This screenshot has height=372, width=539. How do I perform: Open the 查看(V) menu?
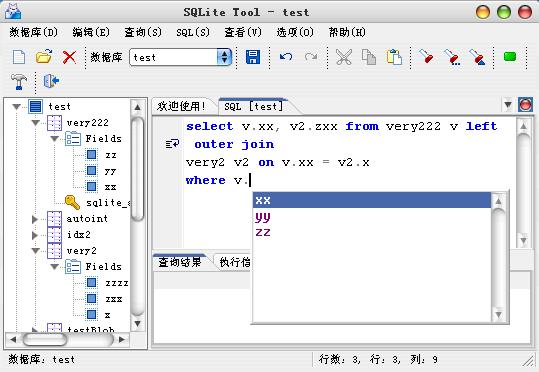point(243,32)
